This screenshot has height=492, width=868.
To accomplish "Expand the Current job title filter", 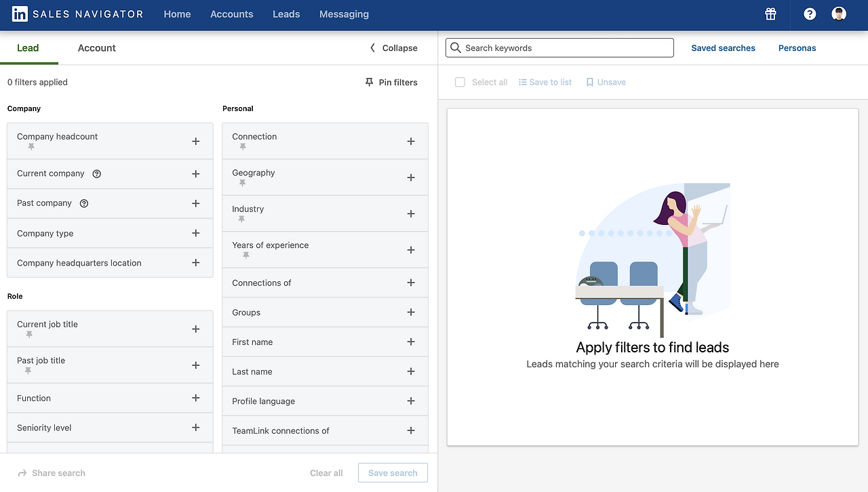I will pos(196,329).
